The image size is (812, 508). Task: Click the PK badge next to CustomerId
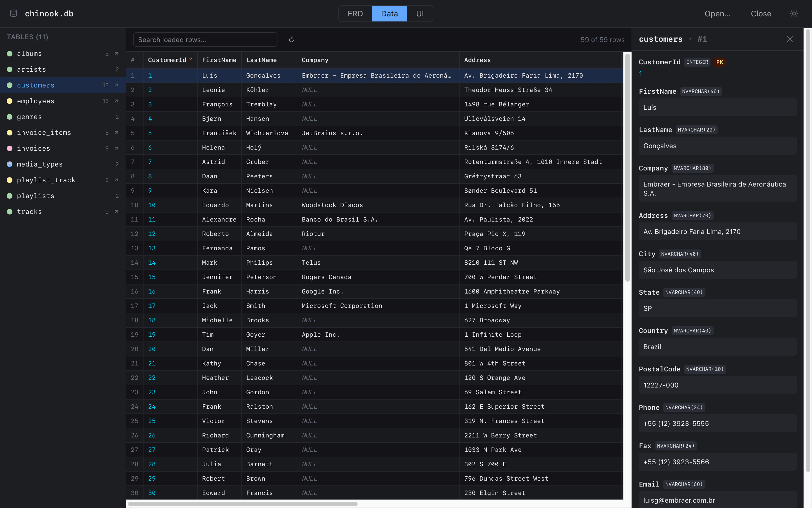(720, 62)
